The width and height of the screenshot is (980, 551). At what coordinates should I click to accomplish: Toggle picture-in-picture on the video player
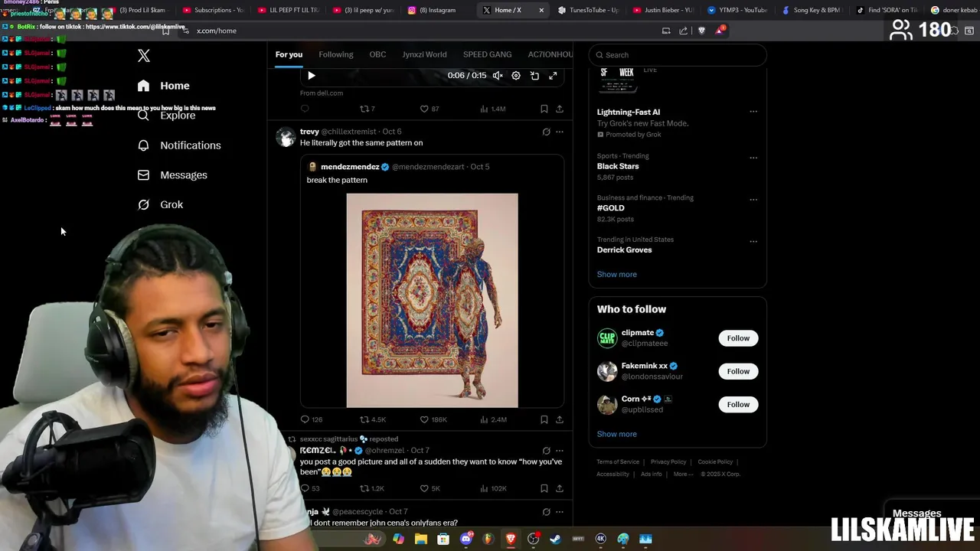[534, 76]
